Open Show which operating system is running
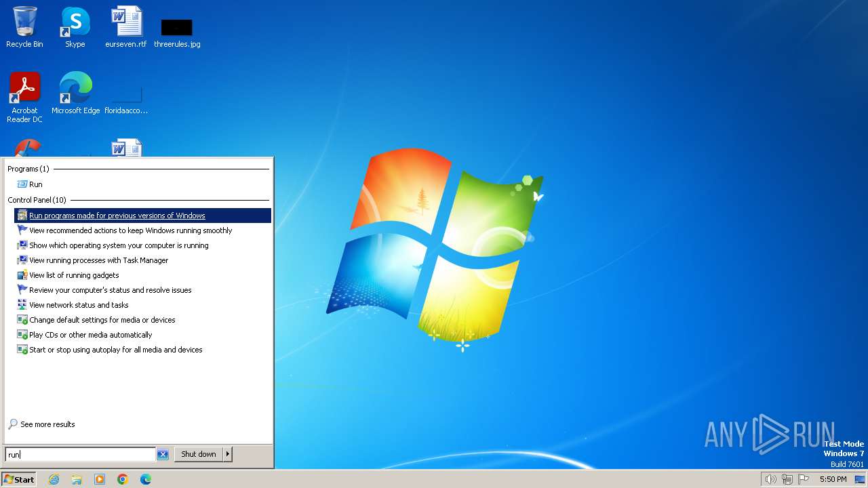Screen dimensions: 868x488 tap(143, 245)
